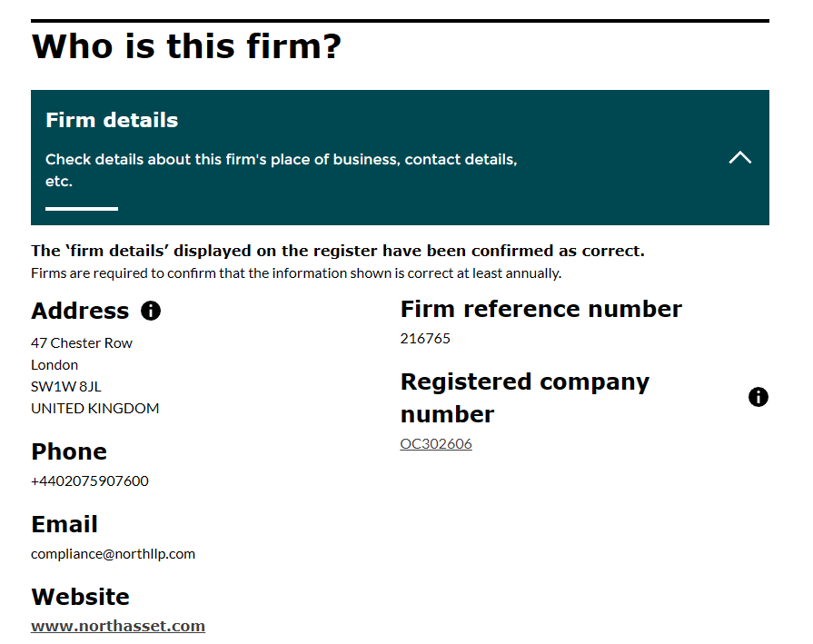813x644 pixels.
Task: Visit the www.northasset.com website link
Action: (x=118, y=626)
